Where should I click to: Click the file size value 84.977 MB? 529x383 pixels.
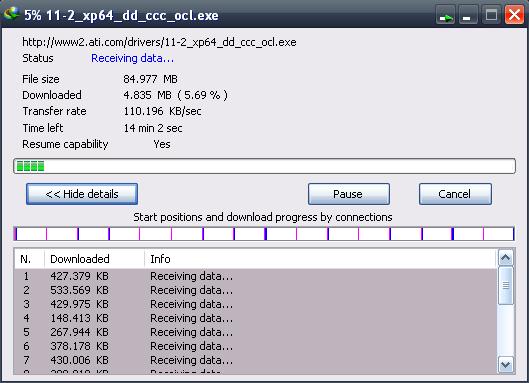[x=150, y=79]
